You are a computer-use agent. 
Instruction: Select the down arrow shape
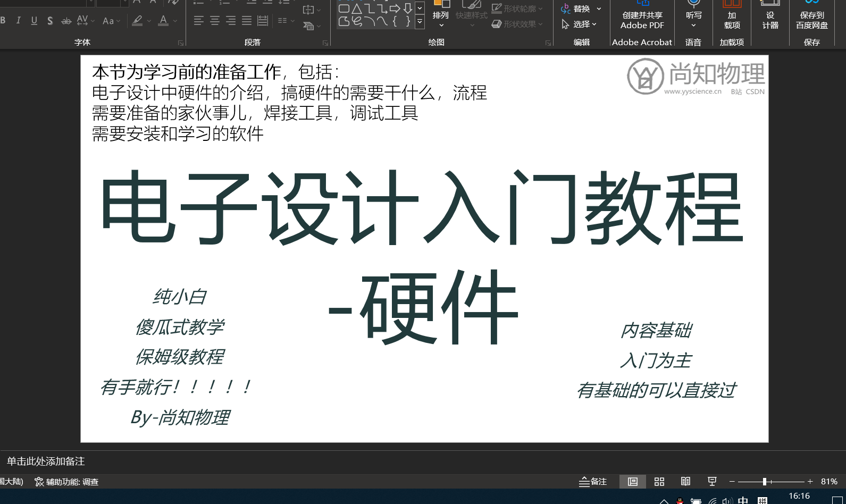coord(408,9)
